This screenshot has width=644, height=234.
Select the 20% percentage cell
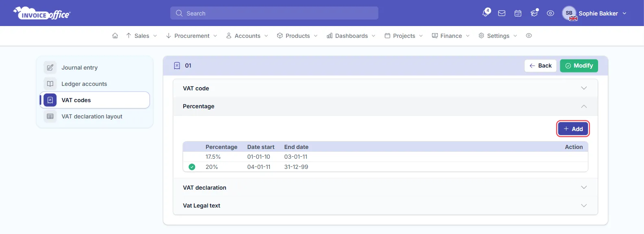point(212,167)
